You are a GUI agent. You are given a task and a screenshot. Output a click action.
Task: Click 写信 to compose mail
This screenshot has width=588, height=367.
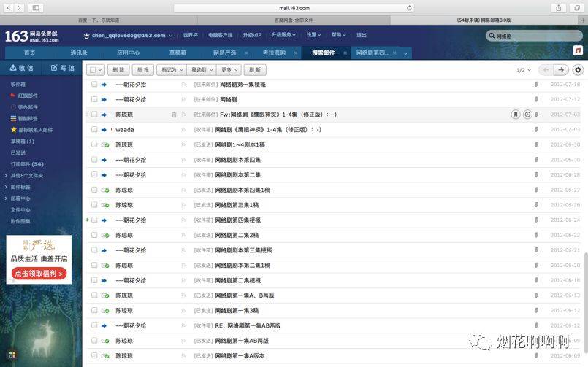tap(63, 68)
